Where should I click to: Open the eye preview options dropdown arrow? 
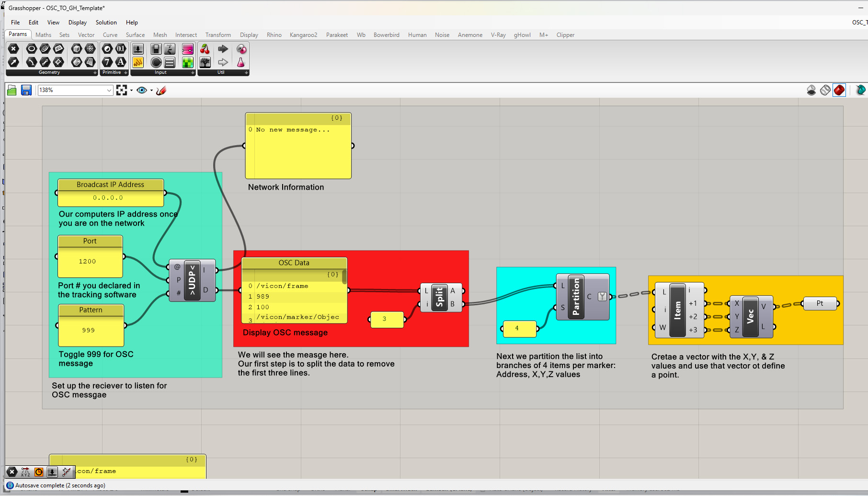(x=151, y=90)
